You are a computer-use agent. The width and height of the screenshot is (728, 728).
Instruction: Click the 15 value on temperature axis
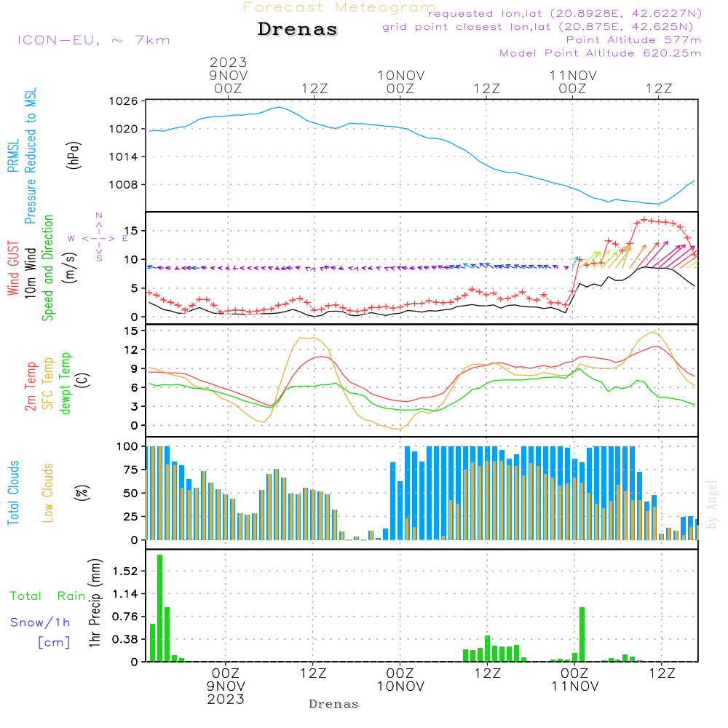pos(131,331)
